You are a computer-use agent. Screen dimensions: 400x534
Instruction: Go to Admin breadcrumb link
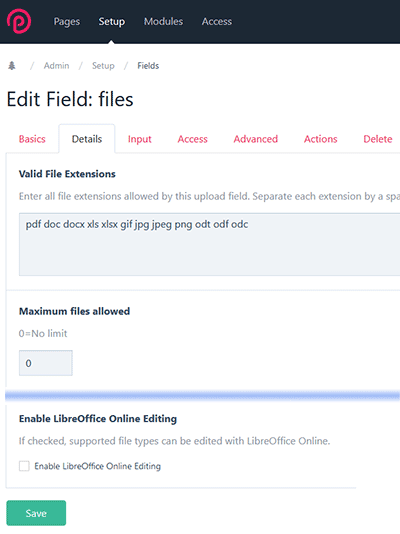pos(57,65)
